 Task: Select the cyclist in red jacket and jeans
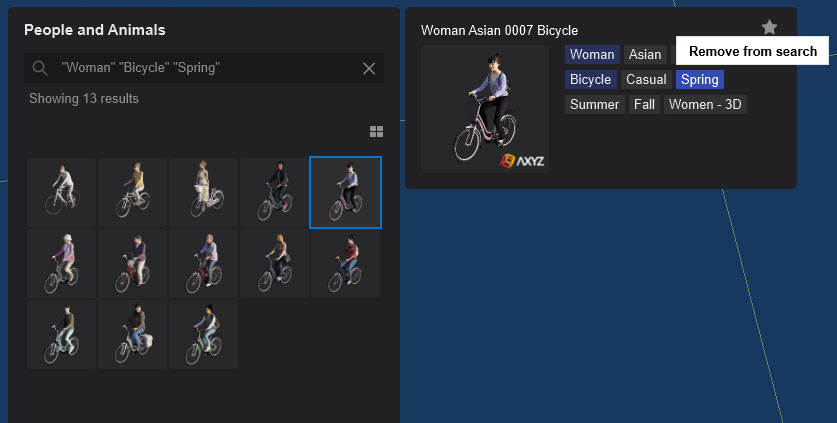point(345,263)
